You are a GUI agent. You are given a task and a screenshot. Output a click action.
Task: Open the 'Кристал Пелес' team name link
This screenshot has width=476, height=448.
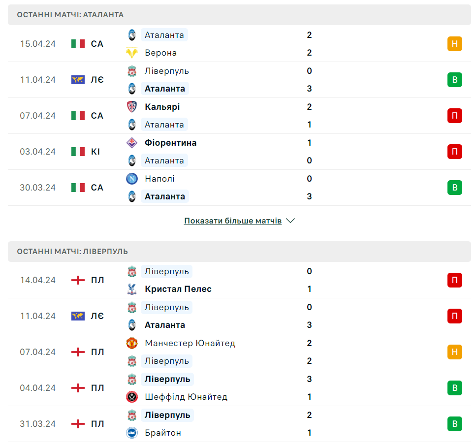(x=178, y=289)
